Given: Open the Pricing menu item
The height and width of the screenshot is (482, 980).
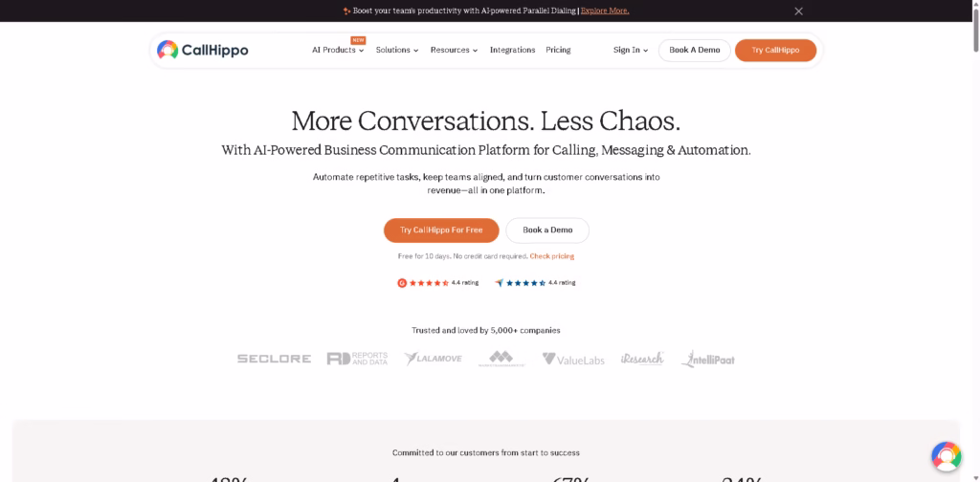Looking at the screenshot, I should click(558, 50).
